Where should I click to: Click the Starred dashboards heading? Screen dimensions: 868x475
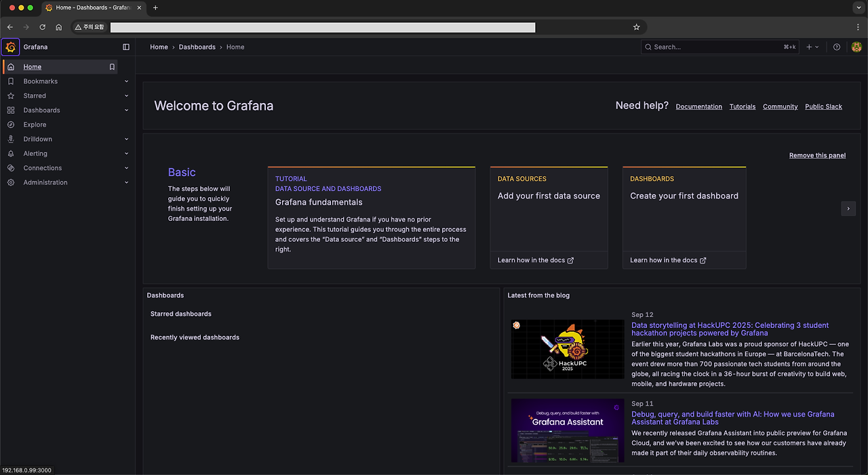pos(181,314)
